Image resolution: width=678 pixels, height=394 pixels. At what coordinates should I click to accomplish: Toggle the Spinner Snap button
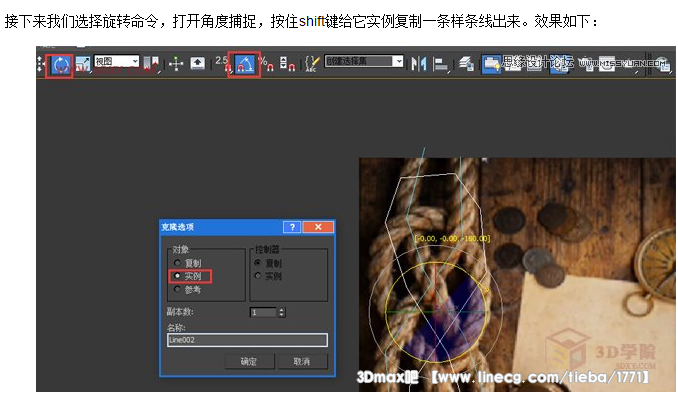287,64
